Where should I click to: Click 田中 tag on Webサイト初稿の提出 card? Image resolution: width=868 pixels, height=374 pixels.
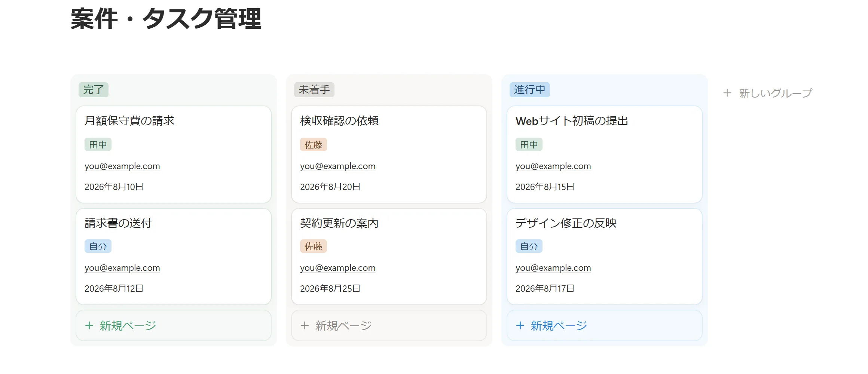coord(529,144)
